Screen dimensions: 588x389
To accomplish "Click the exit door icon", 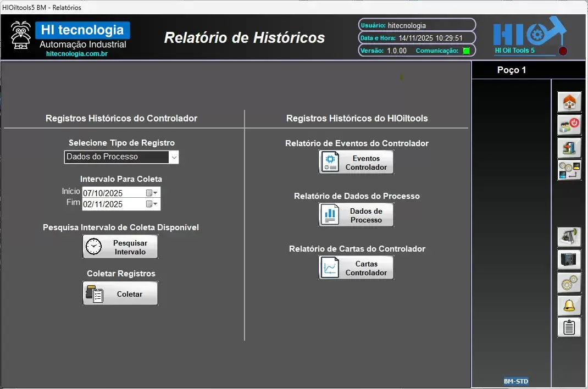I will [x=569, y=147].
